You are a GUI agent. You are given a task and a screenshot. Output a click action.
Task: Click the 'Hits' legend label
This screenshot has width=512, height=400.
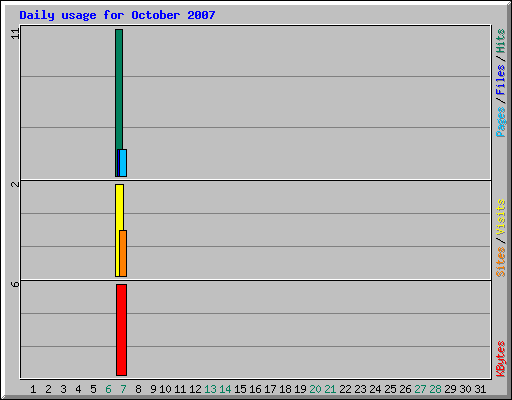tap(500, 41)
